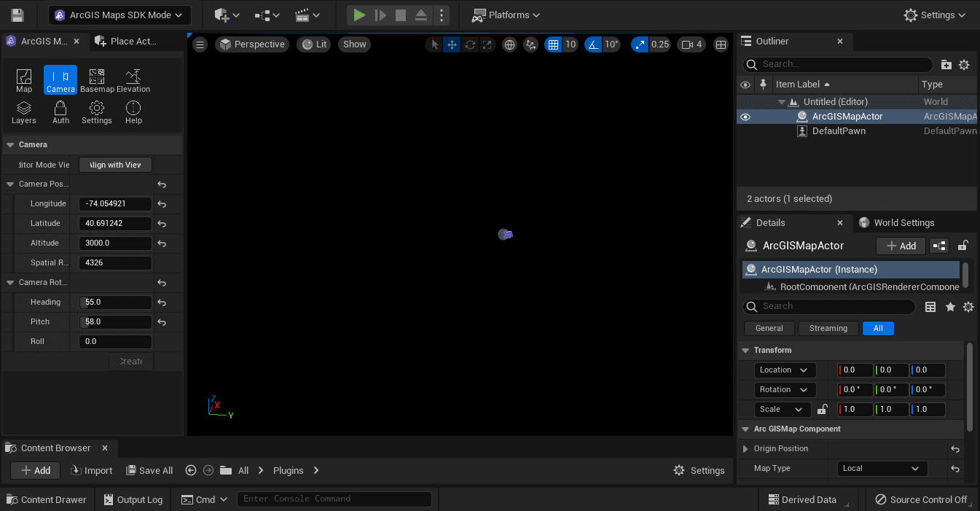Open the ArcGIS Maps SDK Mode dropdown

(x=119, y=15)
